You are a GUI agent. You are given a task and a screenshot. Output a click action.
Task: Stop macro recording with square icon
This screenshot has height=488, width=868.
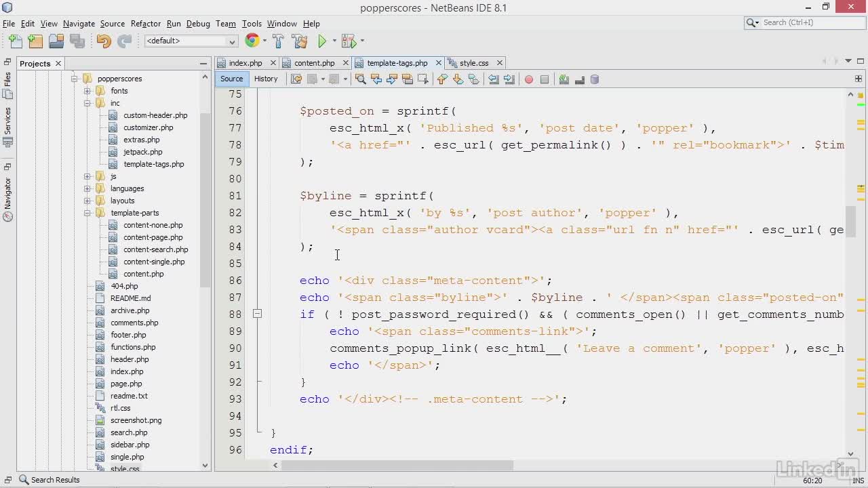point(545,79)
